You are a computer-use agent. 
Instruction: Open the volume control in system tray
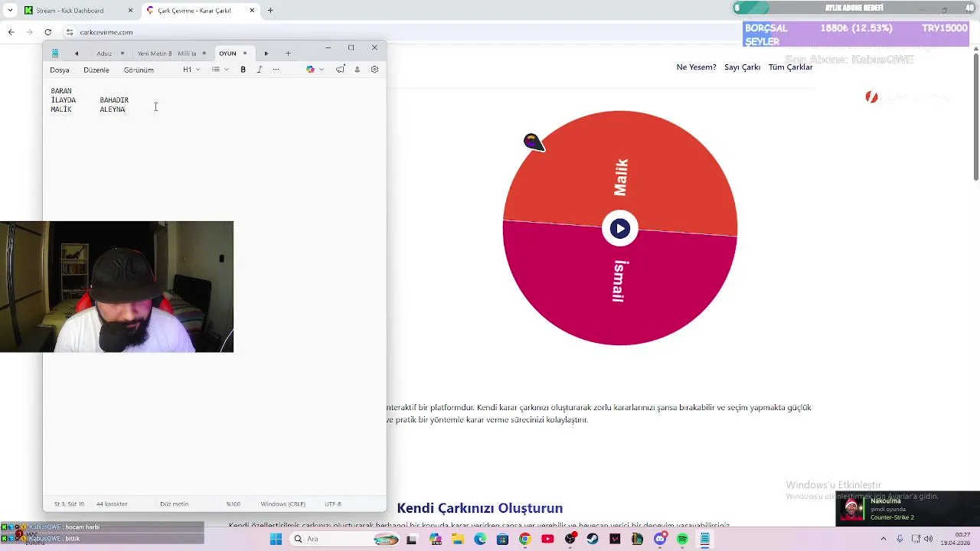pos(929,539)
